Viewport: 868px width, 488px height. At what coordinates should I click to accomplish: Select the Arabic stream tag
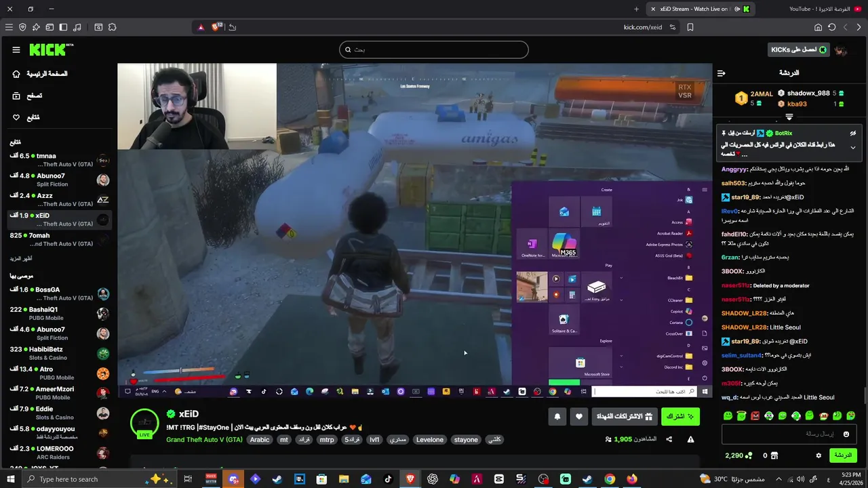(260, 440)
